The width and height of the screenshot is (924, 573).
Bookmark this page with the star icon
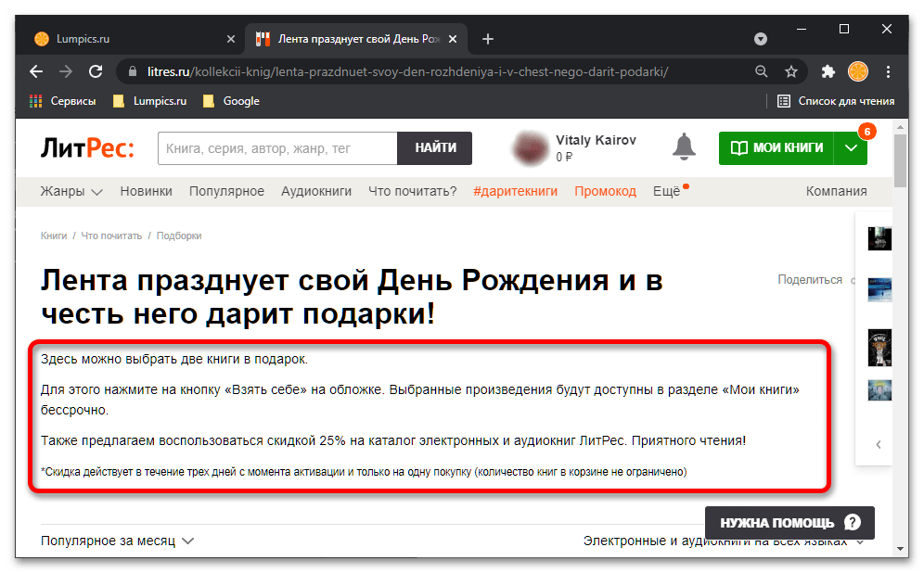790,71
